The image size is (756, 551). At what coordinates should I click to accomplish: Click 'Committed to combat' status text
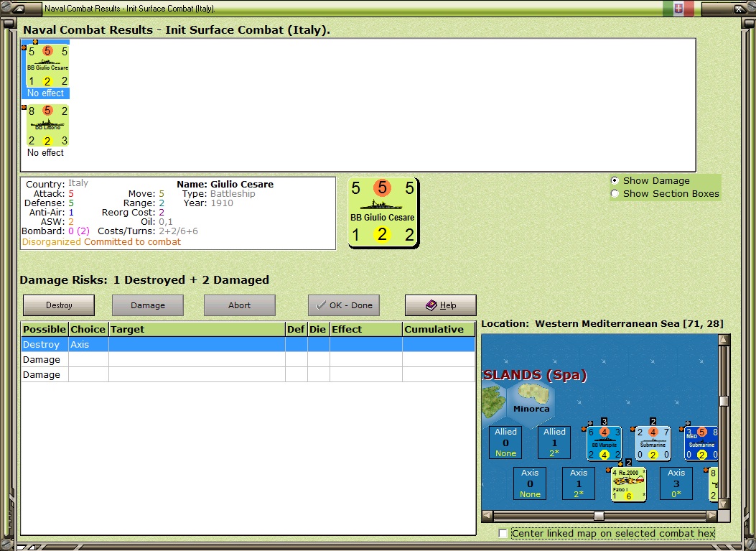133,241
